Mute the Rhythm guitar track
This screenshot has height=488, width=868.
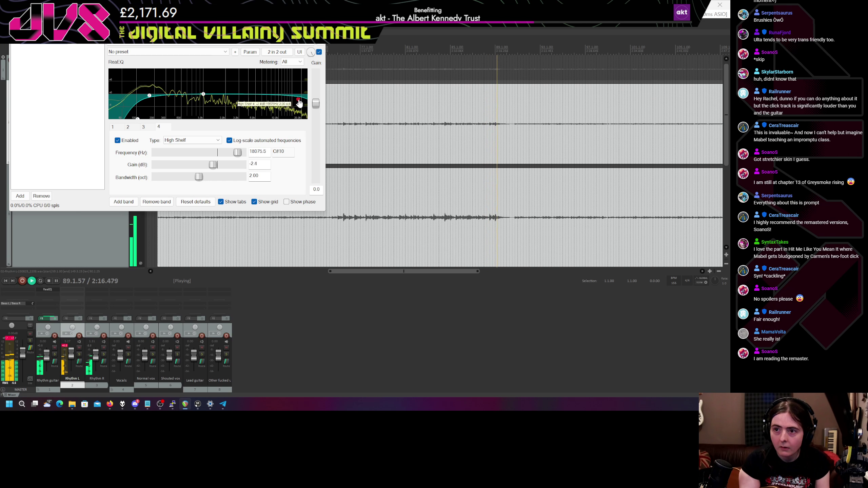click(x=55, y=347)
